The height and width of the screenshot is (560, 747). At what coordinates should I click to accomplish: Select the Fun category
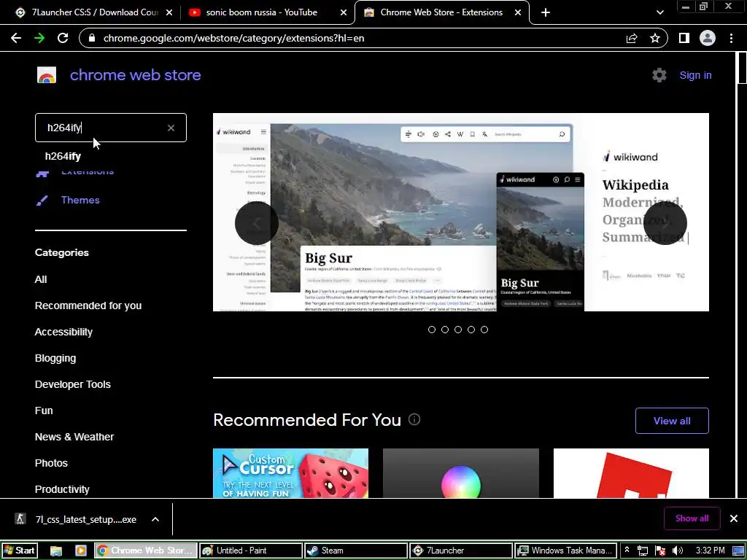point(43,411)
